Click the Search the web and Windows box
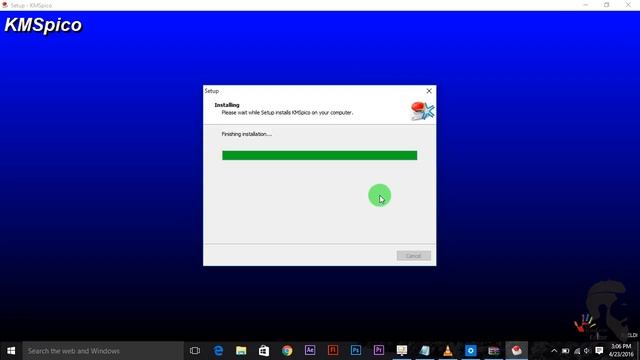640x360 pixels. coord(103,351)
